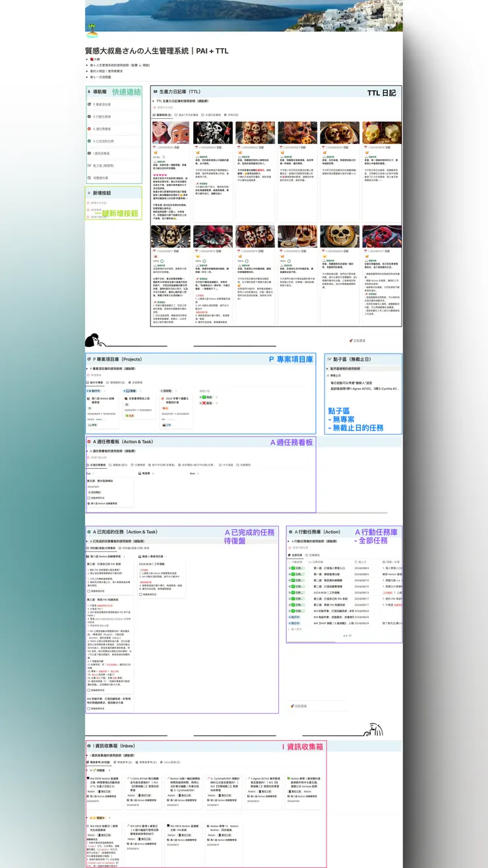The width and height of the screenshot is (488, 868).
Task: Tick 復盤總覽完成 on 2024.W38 工作週報 completed card
Action: point(140,594)
